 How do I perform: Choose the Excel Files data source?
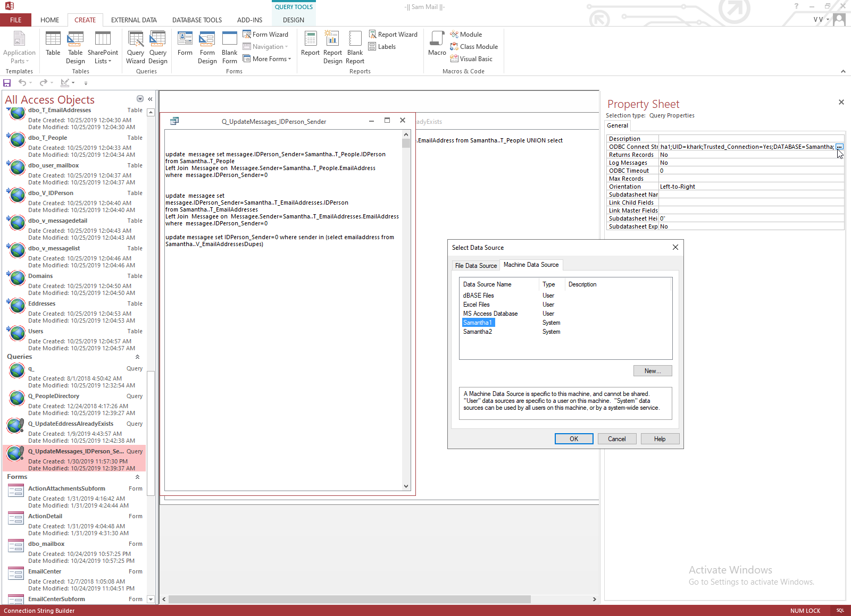[x=477, y=305]
